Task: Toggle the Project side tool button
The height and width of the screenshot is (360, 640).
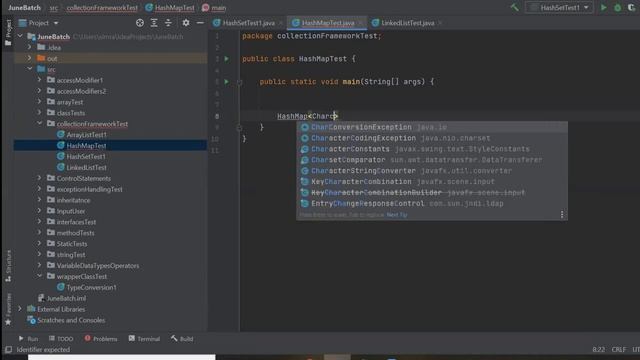Action: 8,33
